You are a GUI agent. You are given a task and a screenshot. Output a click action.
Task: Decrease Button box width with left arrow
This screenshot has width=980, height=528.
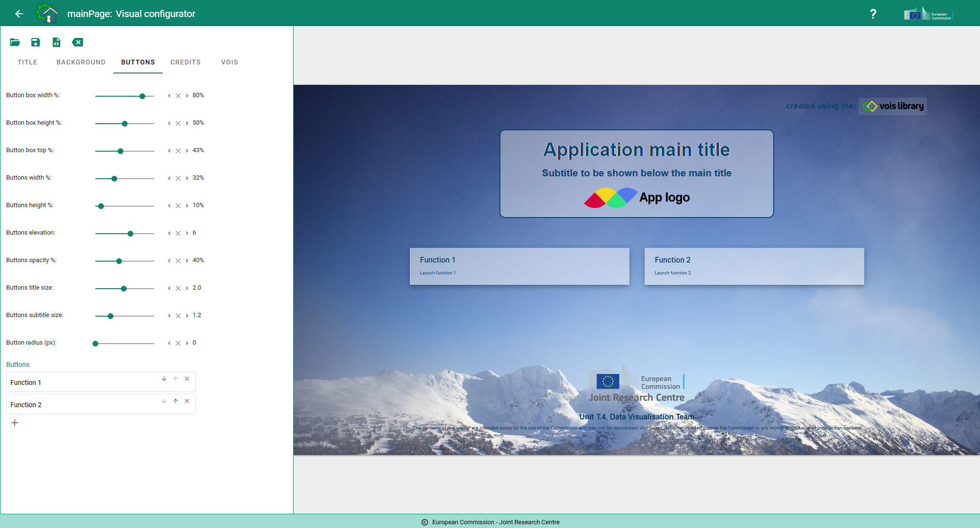pos(169,96)
